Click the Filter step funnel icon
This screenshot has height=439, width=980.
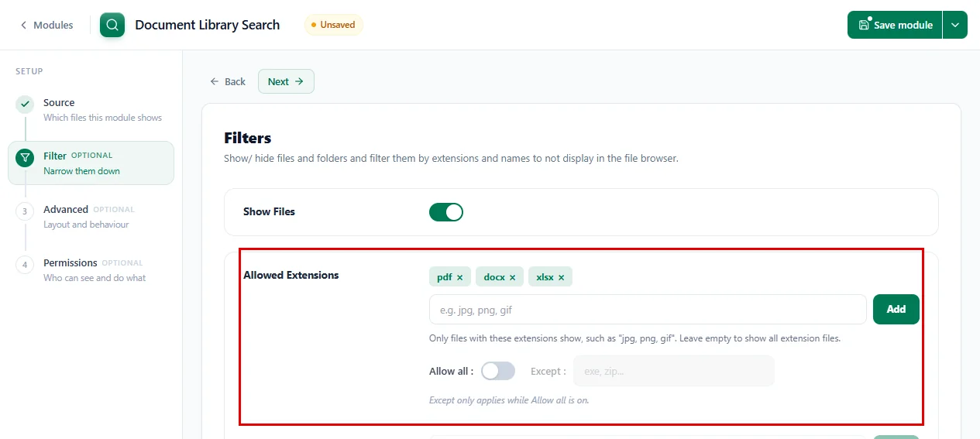point(25,158)
